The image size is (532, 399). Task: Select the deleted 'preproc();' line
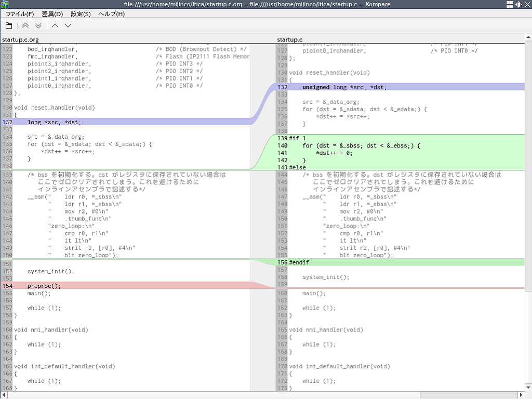coord(44,286)
